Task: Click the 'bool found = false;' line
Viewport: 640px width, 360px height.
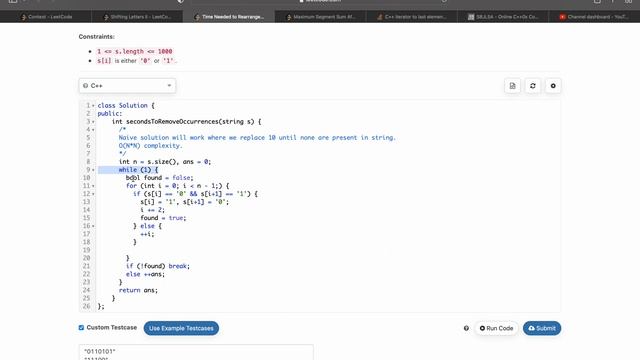Action: click(x=160, y=178)
